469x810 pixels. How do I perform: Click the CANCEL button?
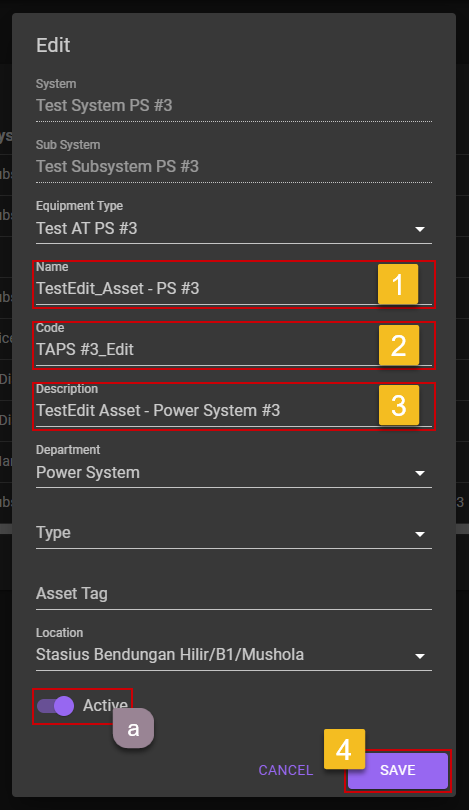point(286,770)
